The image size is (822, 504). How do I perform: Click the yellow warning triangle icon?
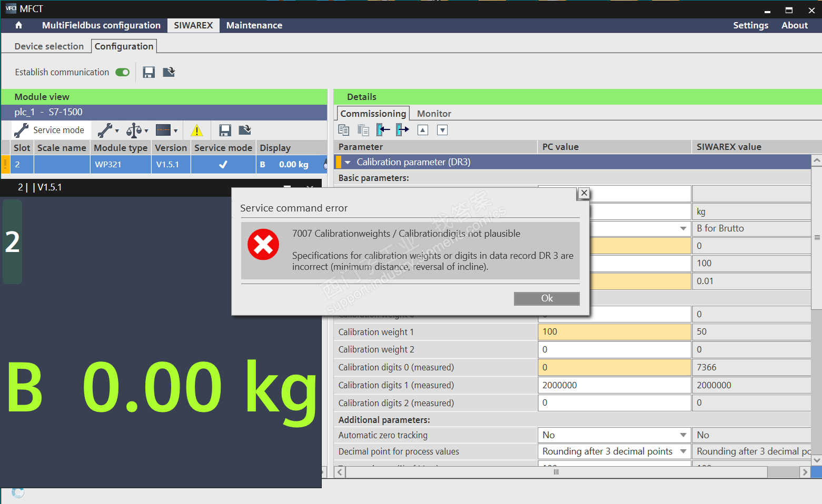point(196,130)
